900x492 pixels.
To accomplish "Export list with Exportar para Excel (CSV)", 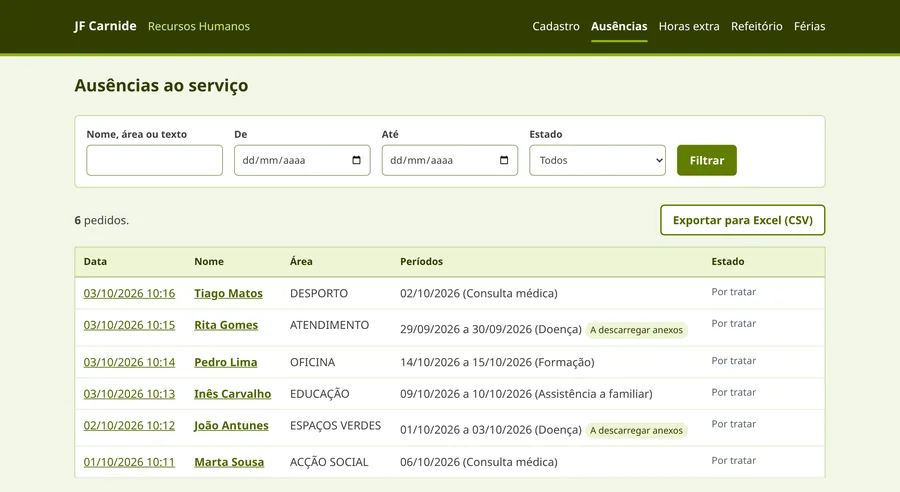I will (743, 220).
